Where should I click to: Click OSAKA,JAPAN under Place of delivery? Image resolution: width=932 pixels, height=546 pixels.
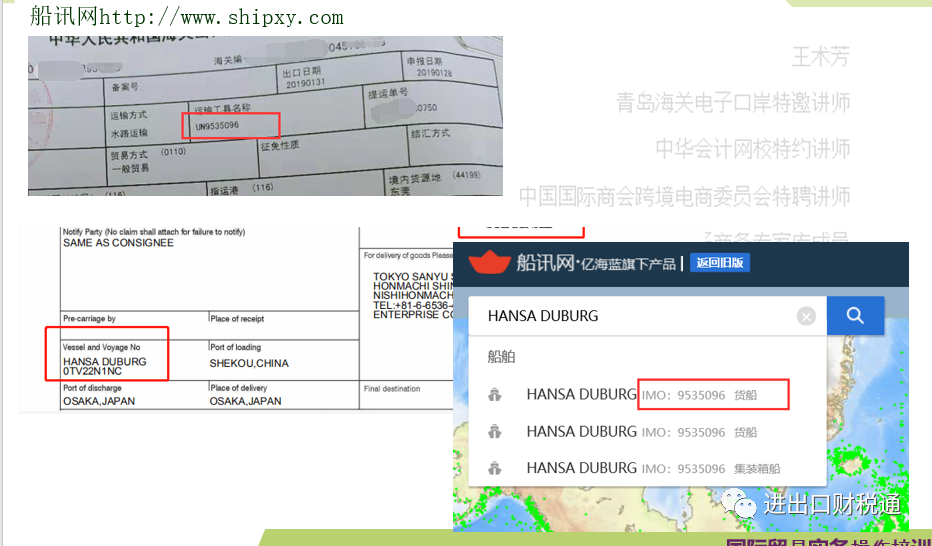(245, 402)
